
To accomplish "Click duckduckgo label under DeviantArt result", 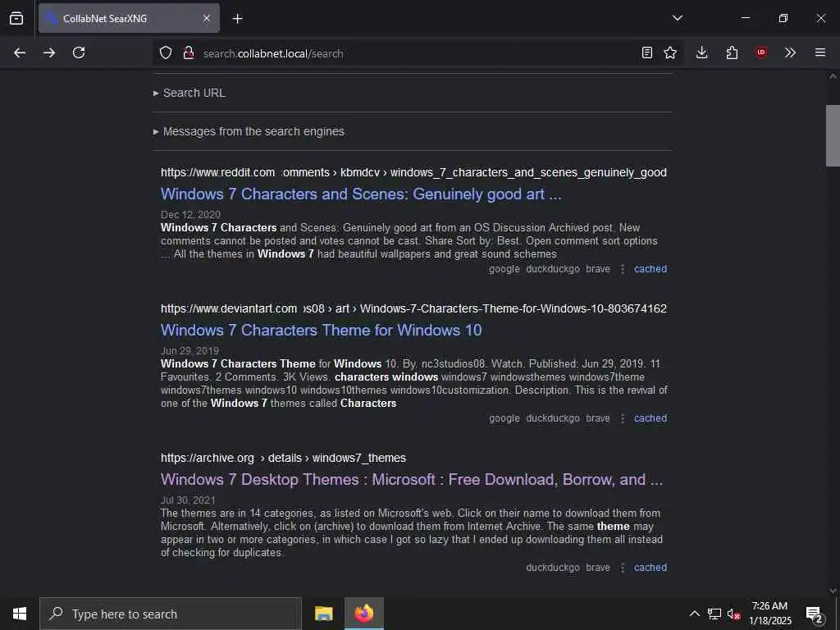I will point(553,418).
